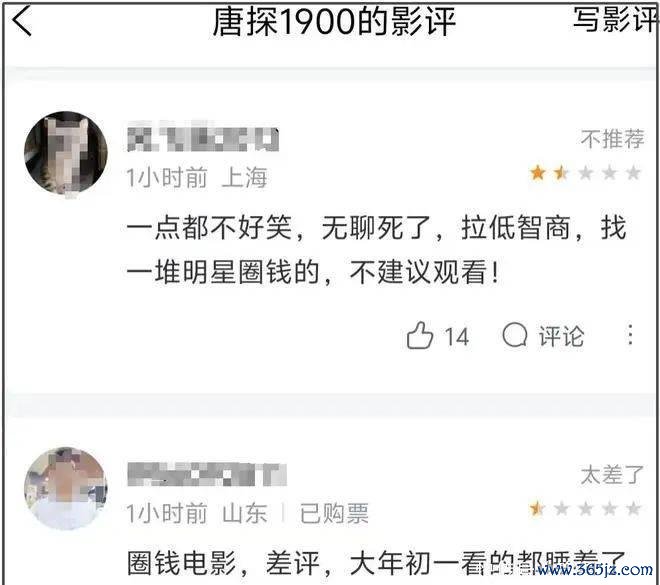Tap the 上海 location label
Screen dimensions: 660x585
coord(245,177)
